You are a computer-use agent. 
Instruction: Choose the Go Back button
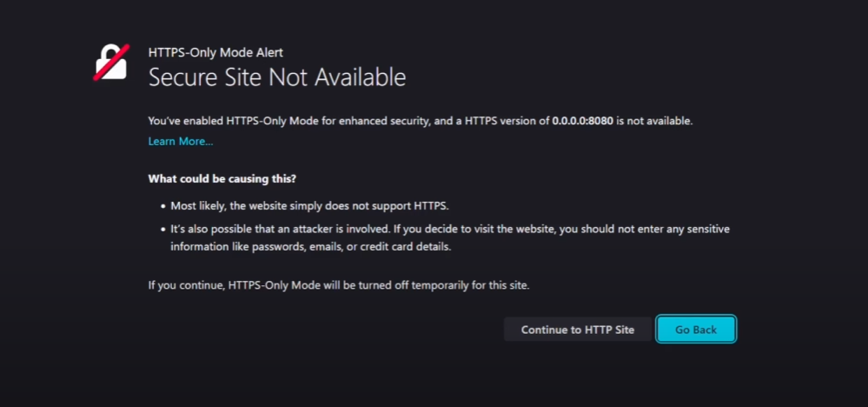tap(696, 330)
